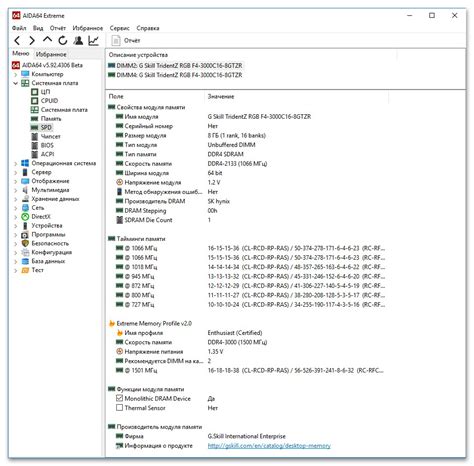This screenshot has width=474, height=466.
Task: Select the Чипсет tree item
Action: click(x=46, y=136)
